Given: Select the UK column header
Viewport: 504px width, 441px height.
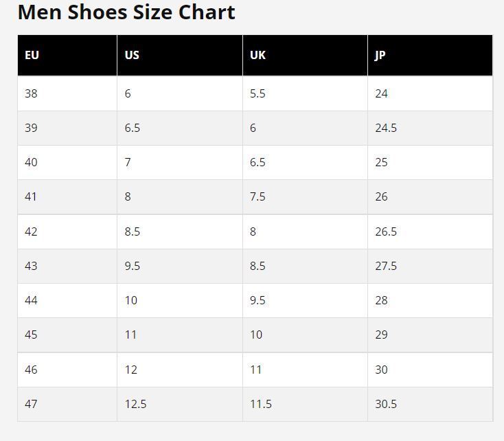Looking at the screenshot, I should 305,56.
